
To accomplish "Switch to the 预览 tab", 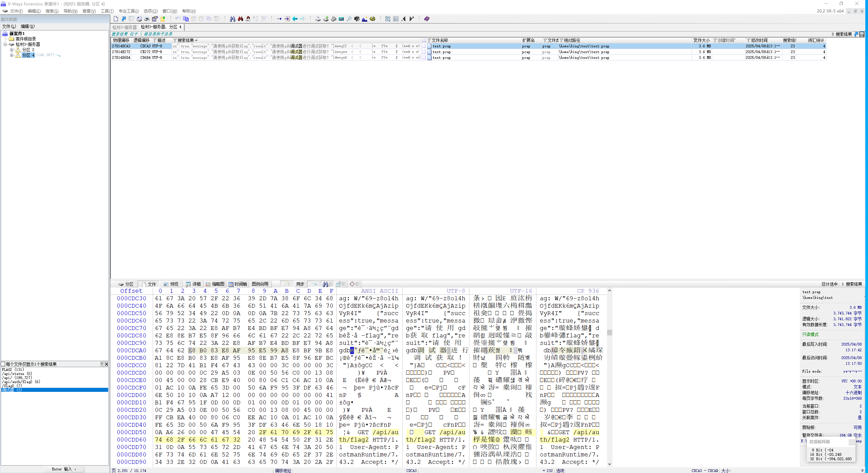I will (171, 284).
